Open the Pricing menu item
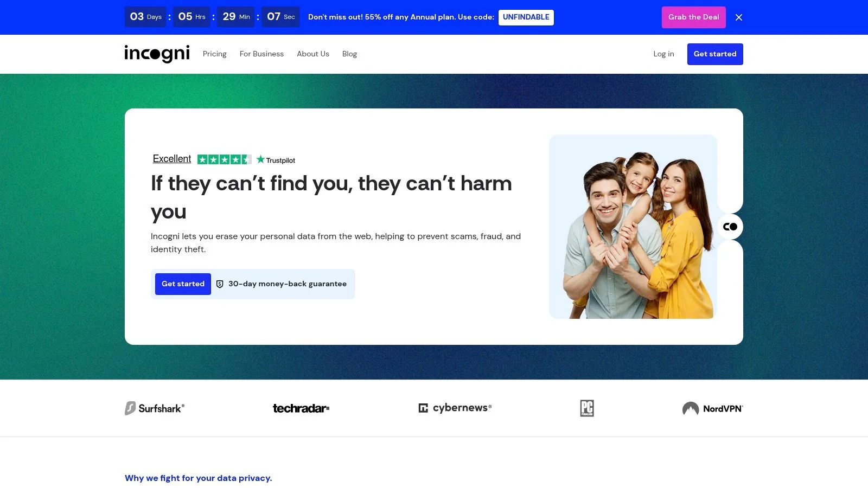This screenshot has width=868, height=488. (215, 54)
